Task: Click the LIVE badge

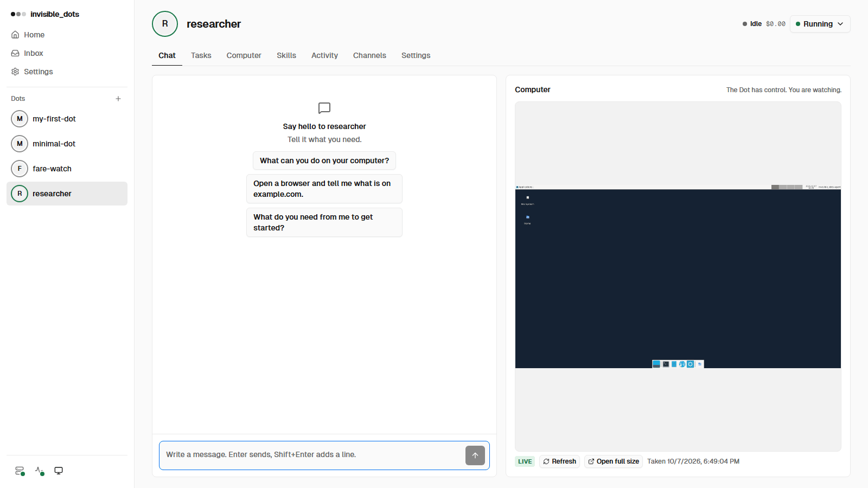Action: 525,461
